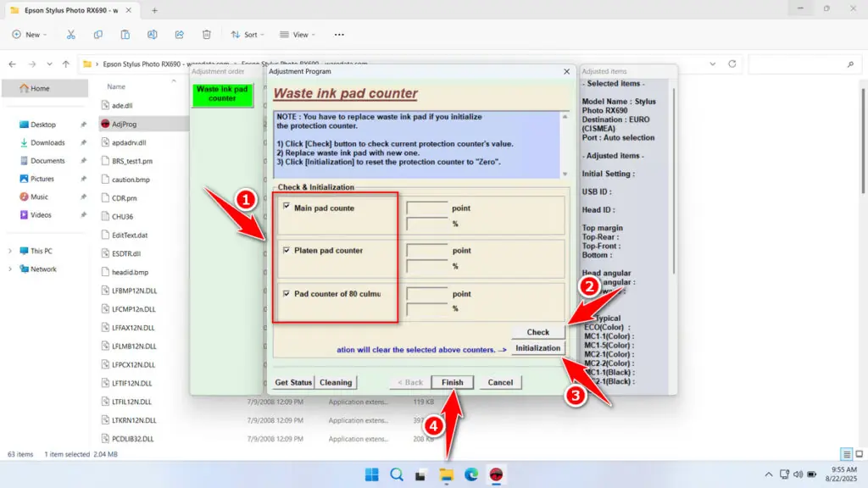Viewport: 868px width, 488px height.
Task: Click Initialization to reset protection counter
Action: click(x=538, y=347)
